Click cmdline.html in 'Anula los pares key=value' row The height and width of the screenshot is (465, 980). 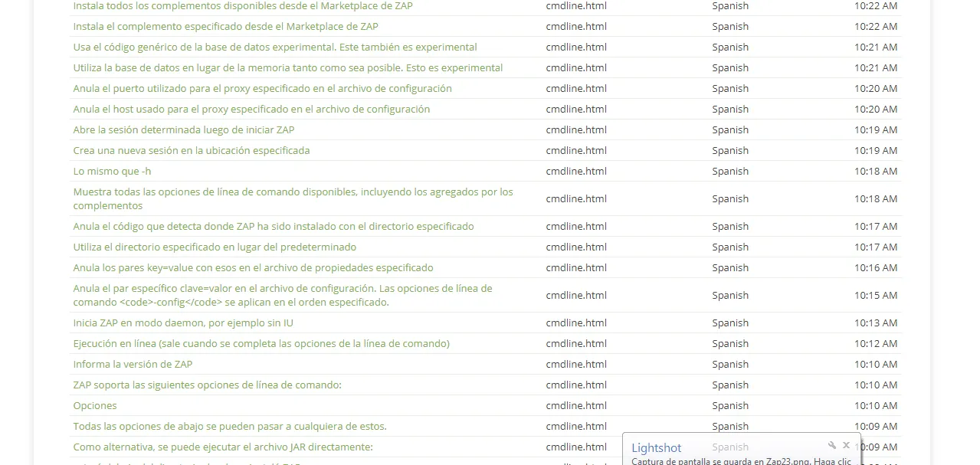[x=576, y=267]
